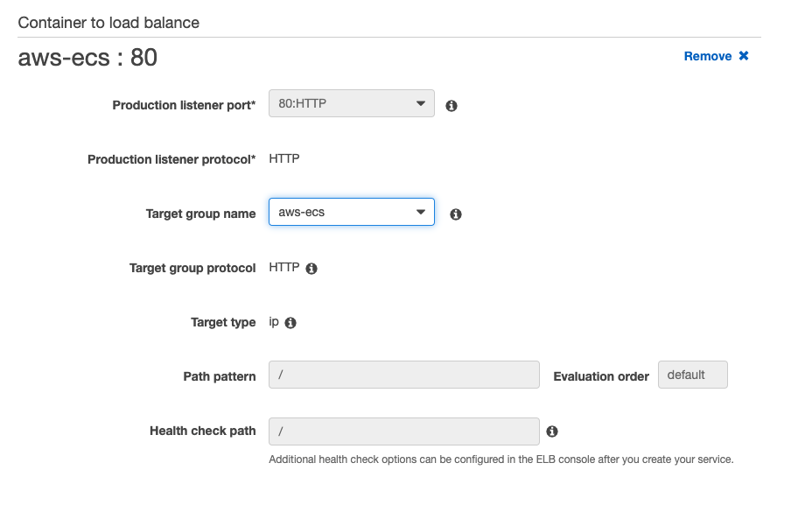
Task: Click the additional health check options note
Action: [500, 459]
